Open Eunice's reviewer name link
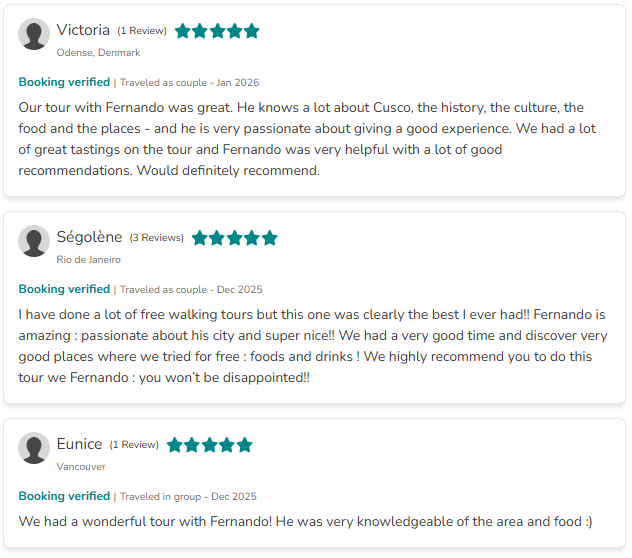 [x=79, y=444]
